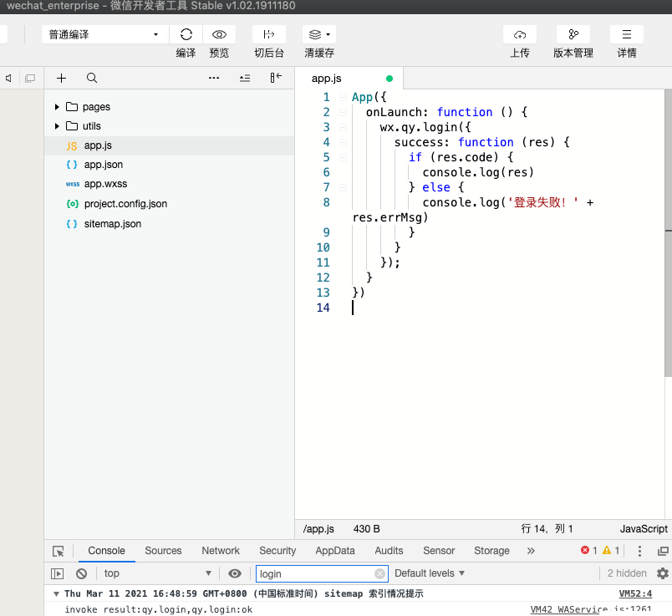Screen dimensions: 672x616
Task: Switch to the Sources tab
Action: [x=163, y=551]
